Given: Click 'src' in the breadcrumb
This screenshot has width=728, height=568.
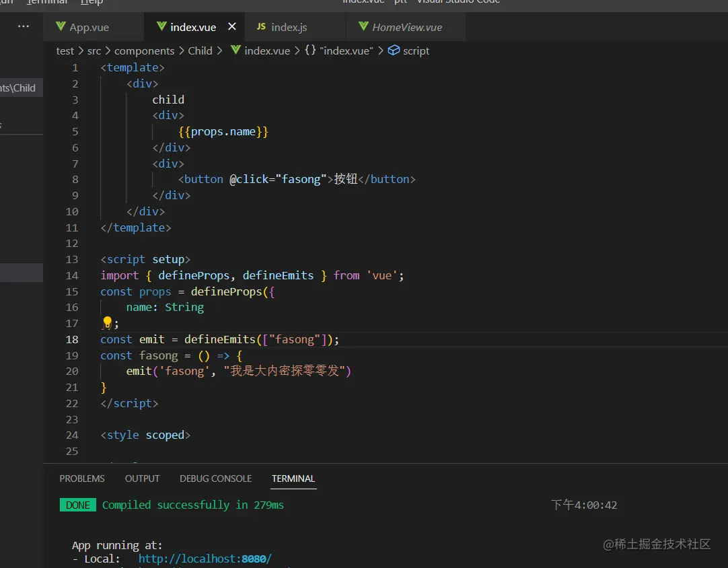Looking at the screenshot, I should click(94, 50).
